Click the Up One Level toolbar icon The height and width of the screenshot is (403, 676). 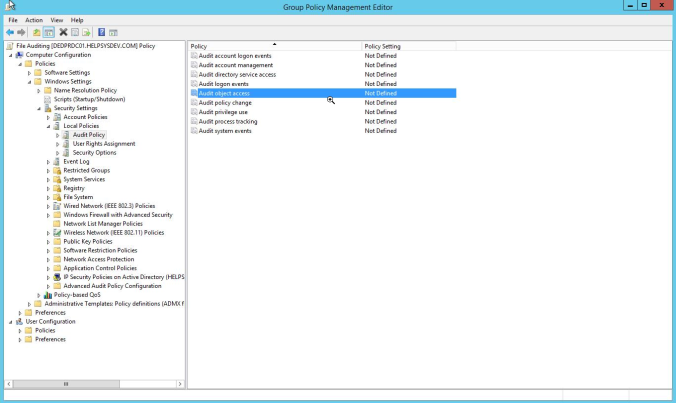37,32
